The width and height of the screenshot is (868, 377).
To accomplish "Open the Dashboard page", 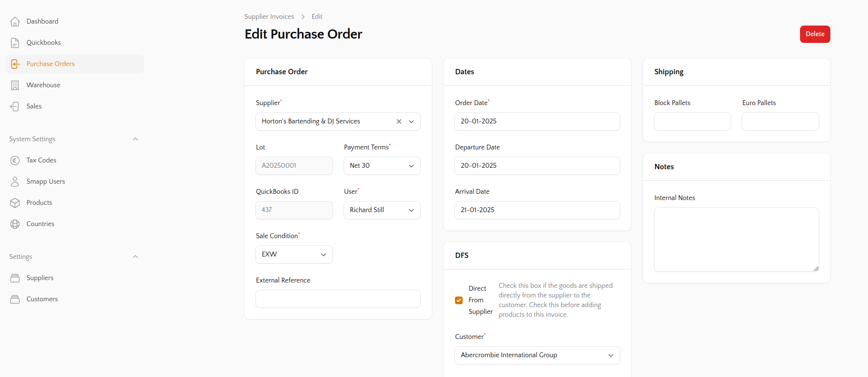I will tap(75, 22).
